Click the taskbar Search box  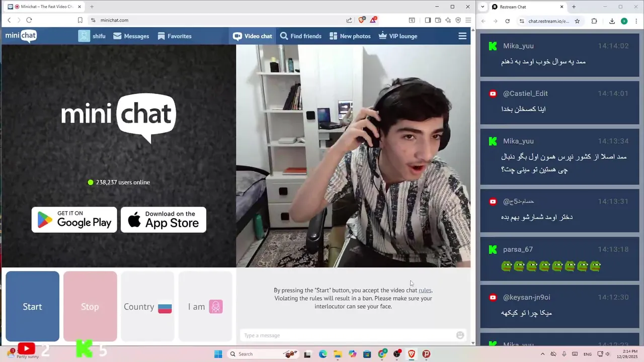coord(263,354)
